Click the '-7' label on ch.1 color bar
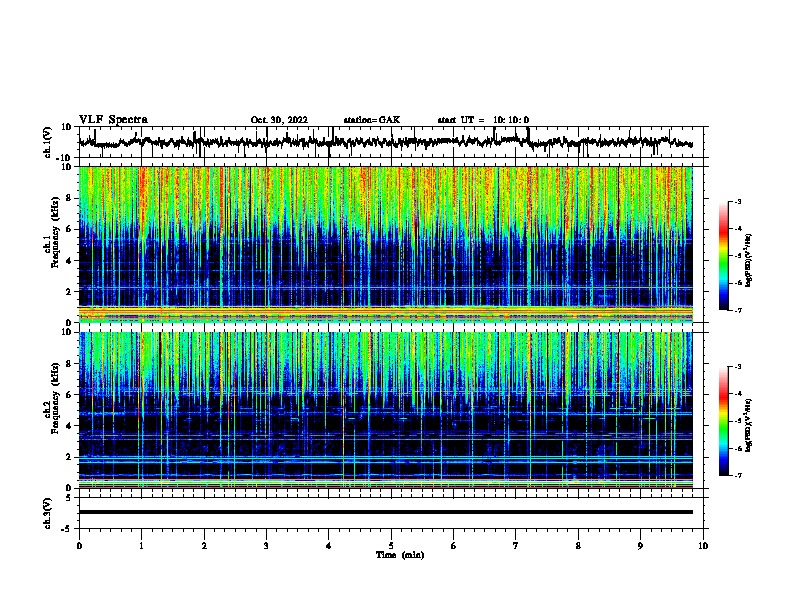Screen dimensions: 792x612 pos(738,310)
